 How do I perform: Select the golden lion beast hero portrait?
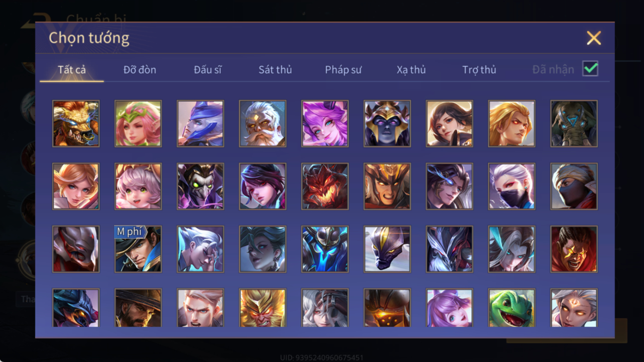pyautogui.click(x=76, y=124)
